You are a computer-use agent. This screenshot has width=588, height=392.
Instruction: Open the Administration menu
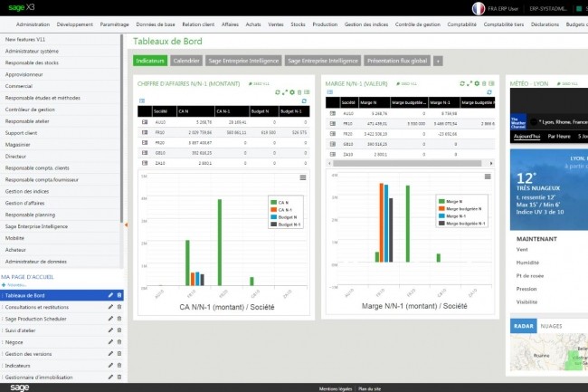(x=33, y=24)
